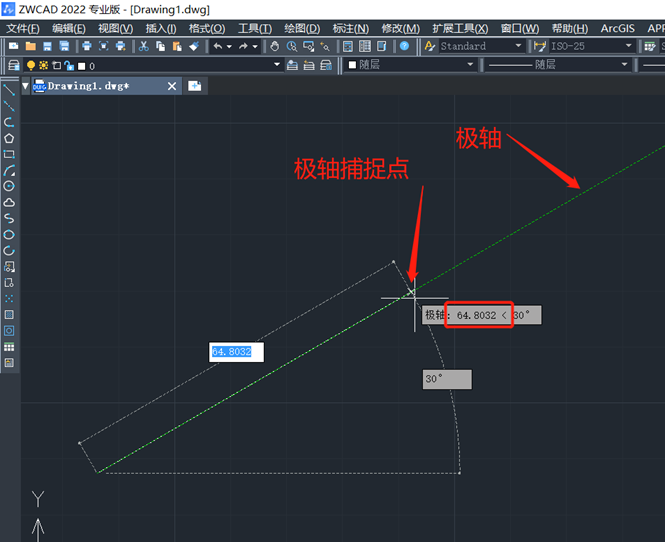Image resolution: width=665 pixels, height=542 pixels.
Task: Open the Properties palette icon
Action: pyautogui.click(x=348, y=46)
